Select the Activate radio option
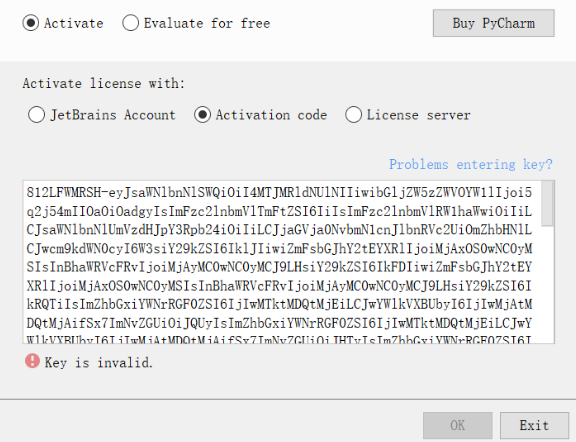The height and width of the screenshot is (442, 576). (63, 23)
